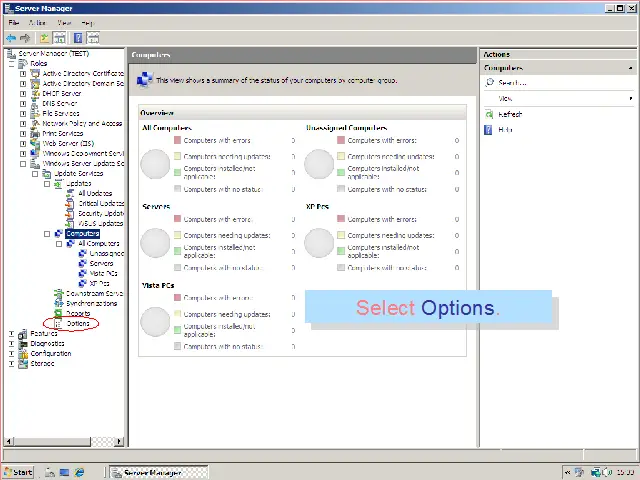The width and height of the screenshot is (640, 480).
Task: Click the Print Services role icon
Action: tap(36, 133)
